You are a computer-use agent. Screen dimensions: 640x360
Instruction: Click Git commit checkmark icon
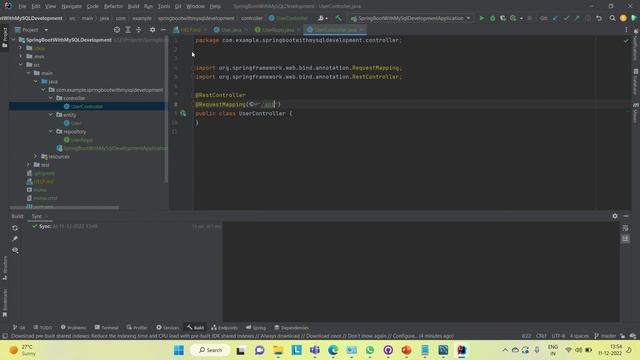[x=566, y=18]
